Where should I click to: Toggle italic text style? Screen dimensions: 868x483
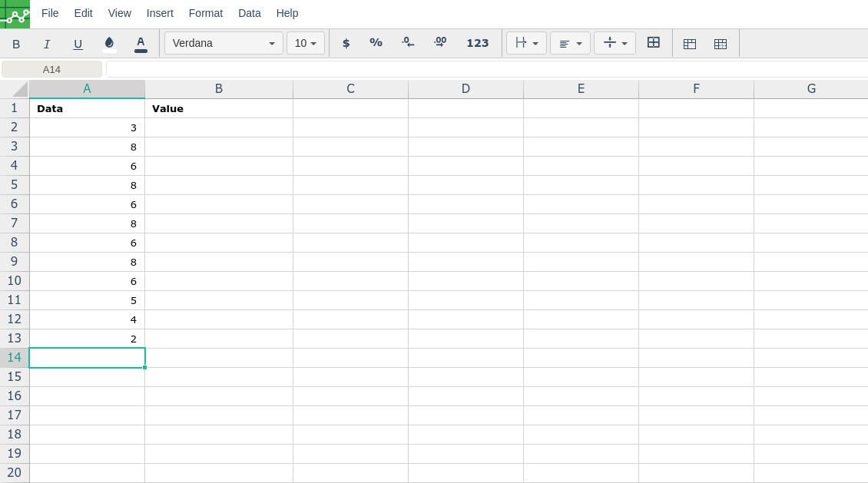click(x=47, y=44)
